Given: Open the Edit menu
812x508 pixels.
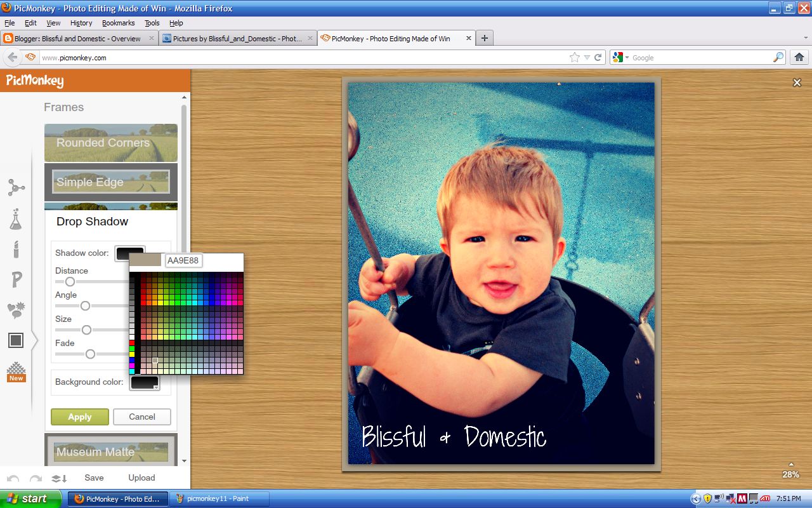Looking at the screenshot, I should coord(30,23).
